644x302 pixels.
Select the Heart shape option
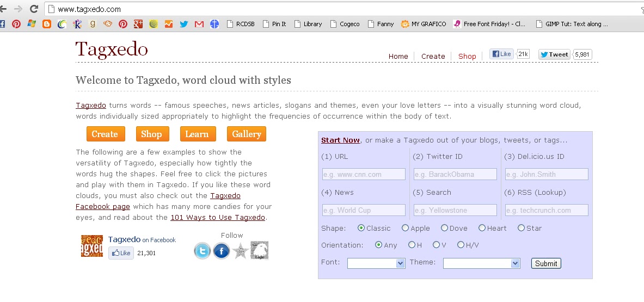click(x=482, y=228)
